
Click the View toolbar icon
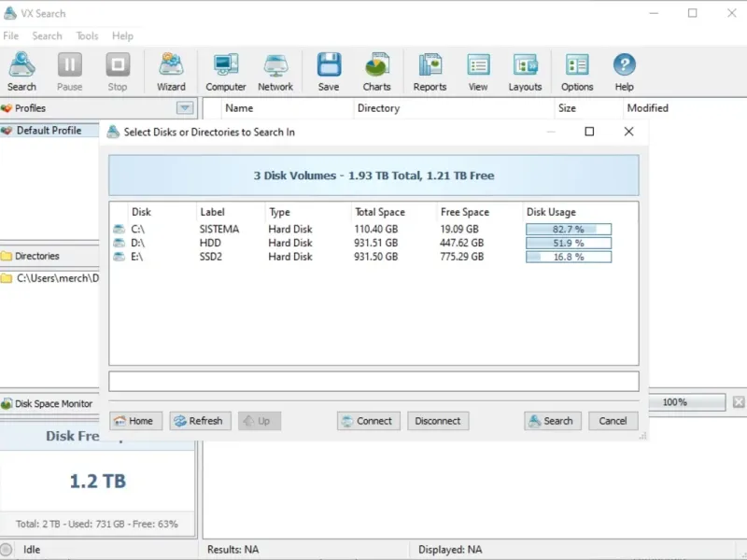(478, 72)
